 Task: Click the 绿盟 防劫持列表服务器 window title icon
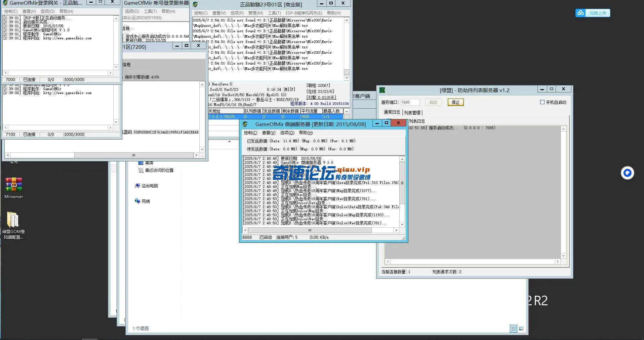tap(382, 90)
